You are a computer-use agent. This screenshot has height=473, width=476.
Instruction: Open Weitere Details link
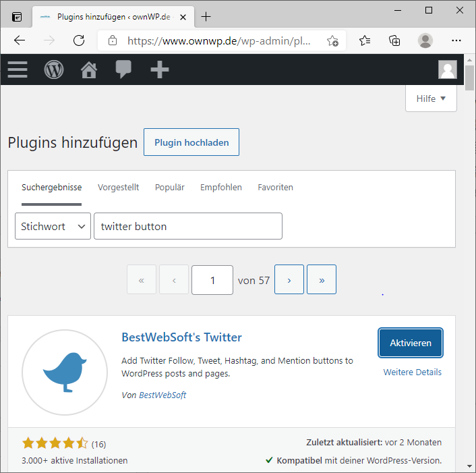pos(412,372)
